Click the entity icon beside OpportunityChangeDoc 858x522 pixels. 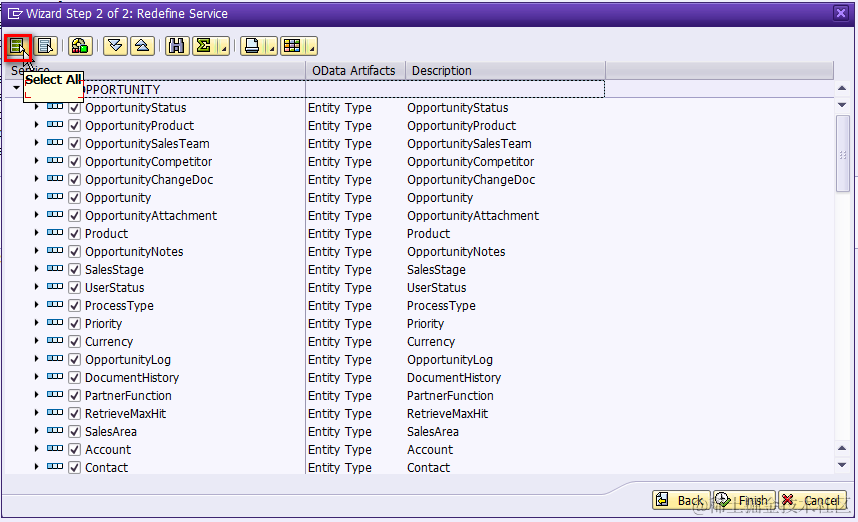pos(55,179)
